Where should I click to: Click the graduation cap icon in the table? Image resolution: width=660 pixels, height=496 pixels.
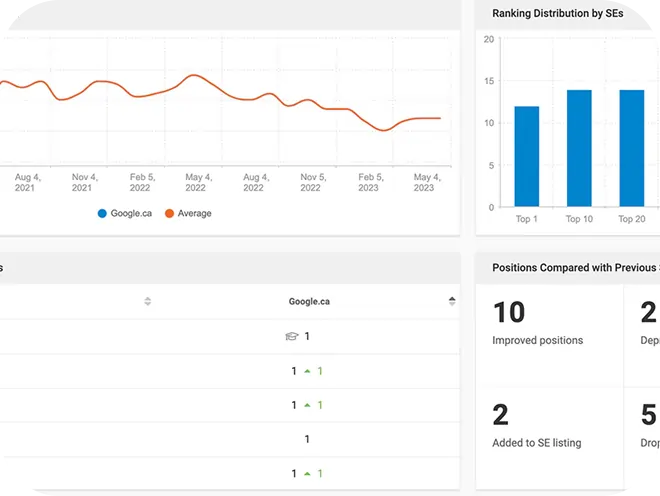[x=292, y=337]
